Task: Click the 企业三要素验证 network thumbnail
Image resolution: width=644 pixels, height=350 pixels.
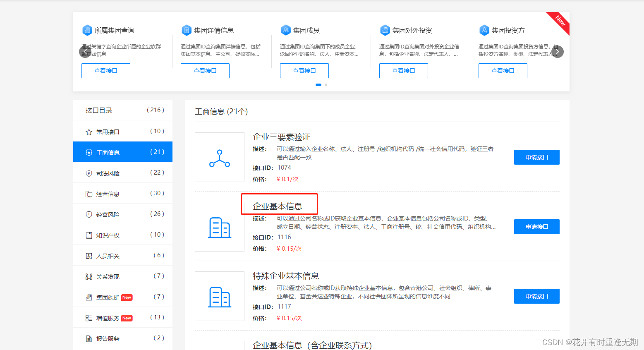Action: coord(220,157)
